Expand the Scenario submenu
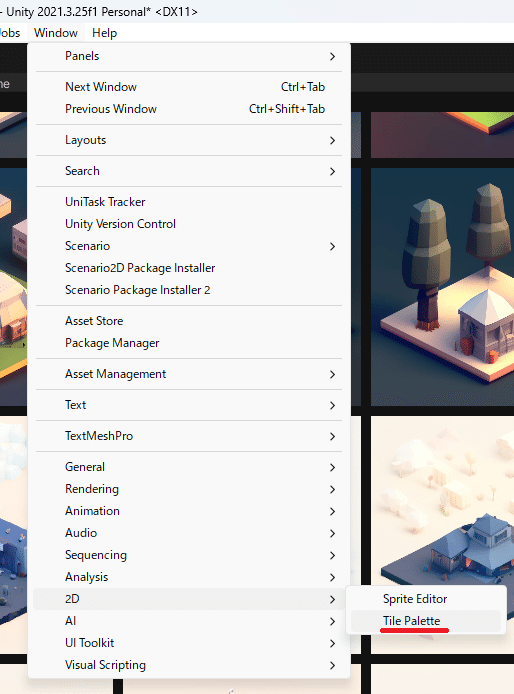The height and width of the screenshot is (694, 514). [189, 246]
